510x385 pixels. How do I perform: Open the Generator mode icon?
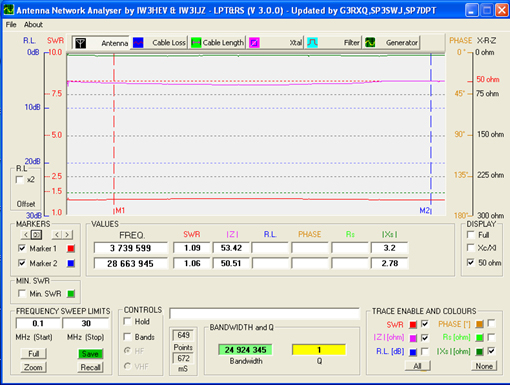[370, 43]
